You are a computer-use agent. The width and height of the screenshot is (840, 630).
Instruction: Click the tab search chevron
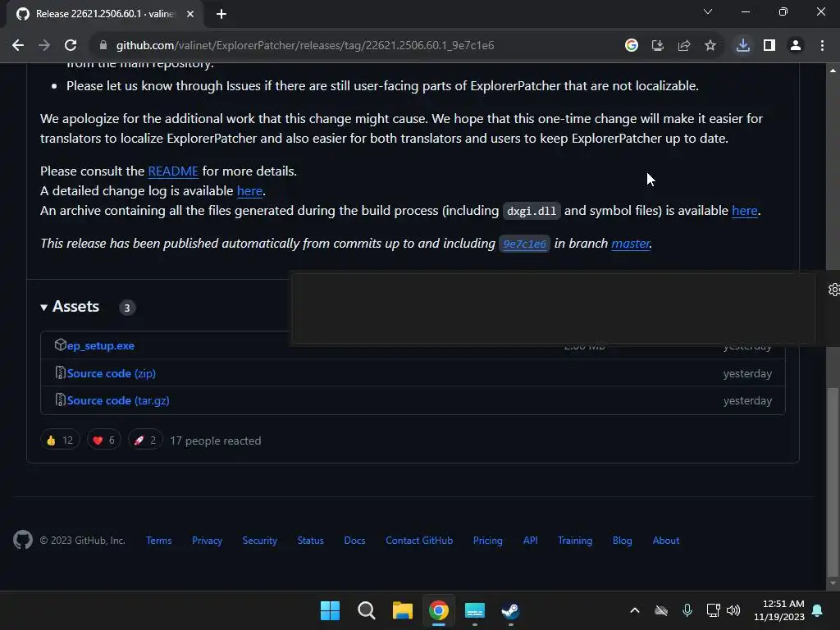708,11
